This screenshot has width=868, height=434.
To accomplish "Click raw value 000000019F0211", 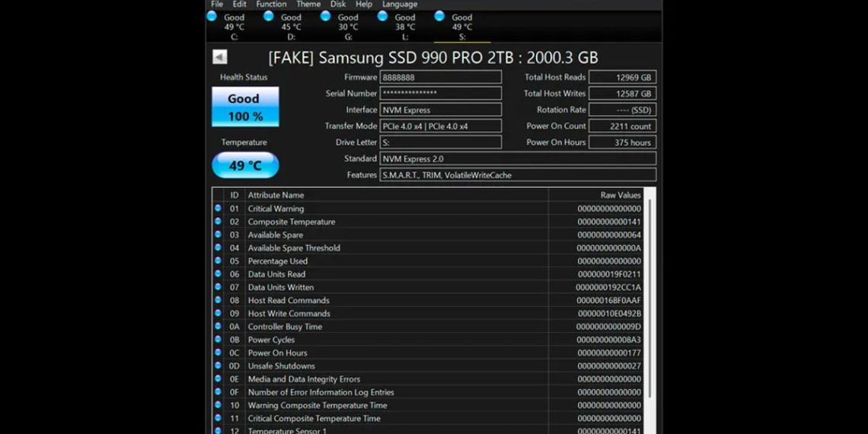I will (609, 274).
